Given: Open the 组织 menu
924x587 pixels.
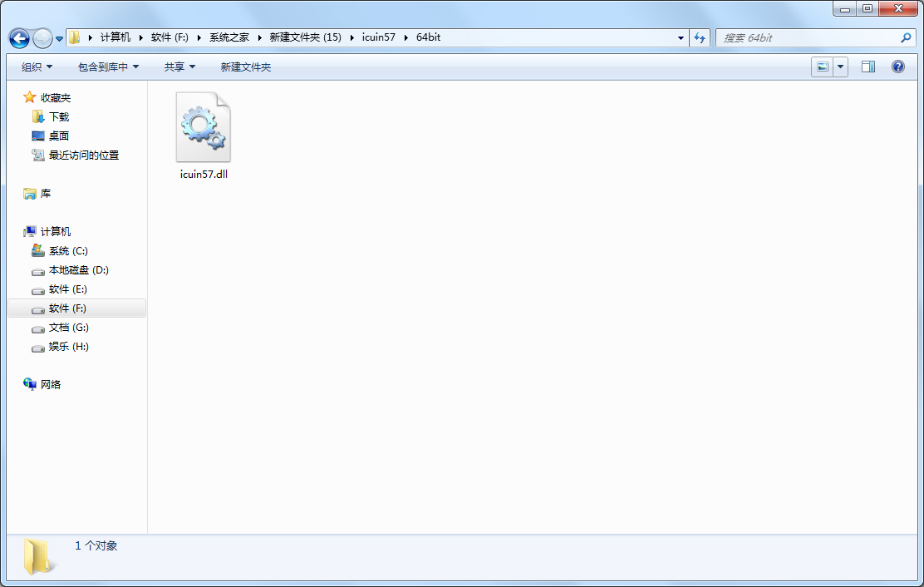Looking at the screenshot, I should coord(37,67).
